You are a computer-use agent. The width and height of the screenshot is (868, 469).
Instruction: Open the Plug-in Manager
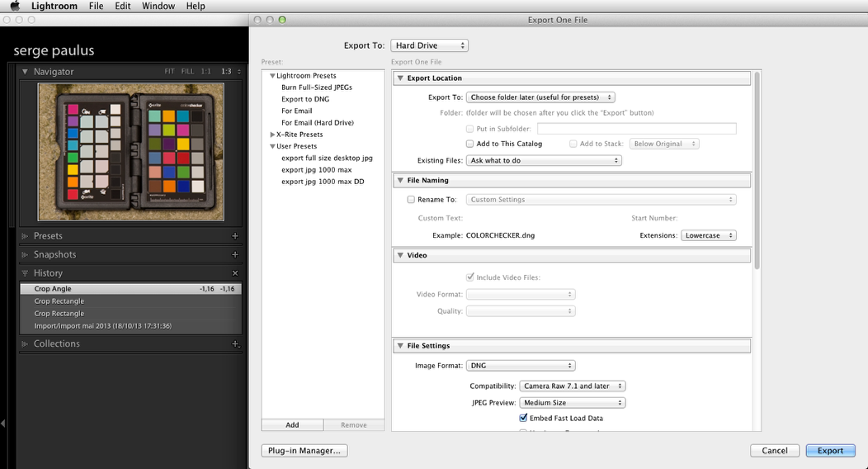[x=304, y=451]
